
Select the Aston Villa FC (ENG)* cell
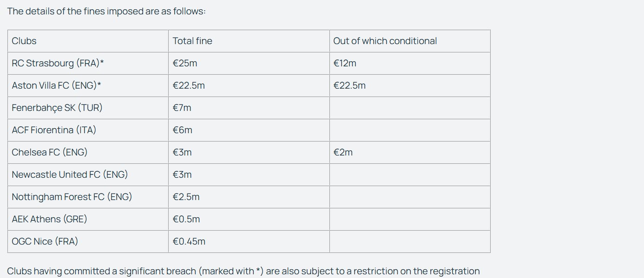(88, 85)
